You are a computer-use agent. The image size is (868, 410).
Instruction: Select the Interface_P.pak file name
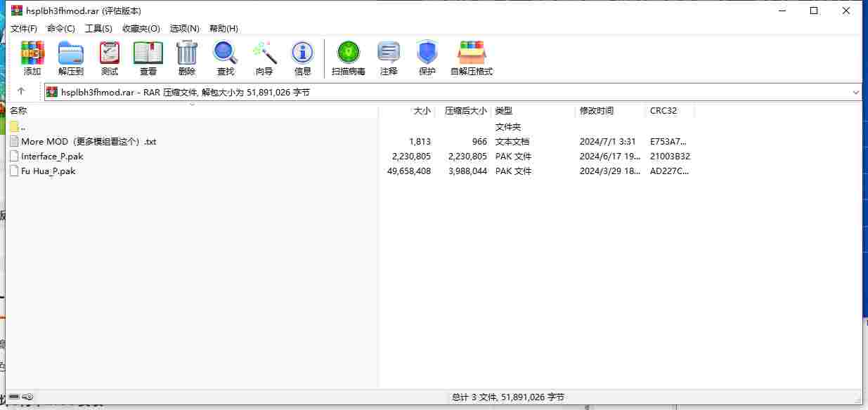click(52, 156)
